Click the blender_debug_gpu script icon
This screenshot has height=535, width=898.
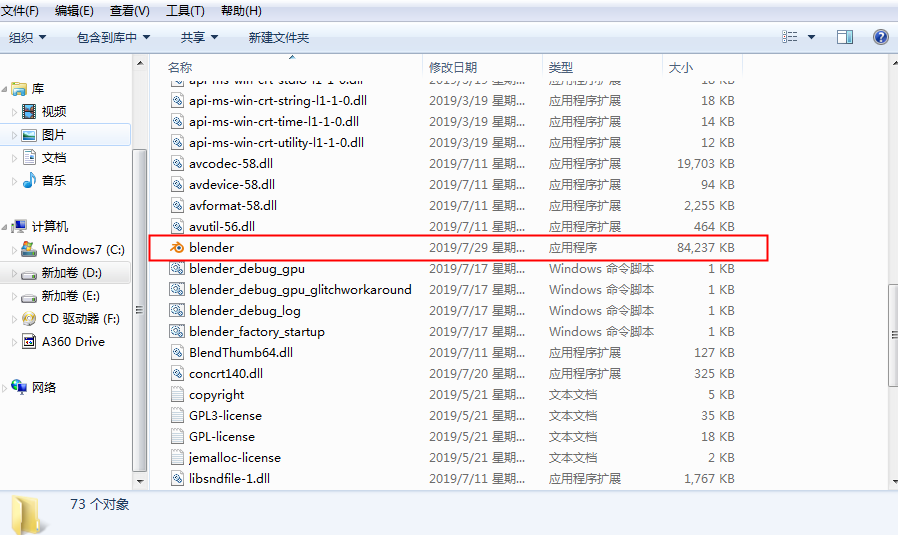tap(177, 269)
